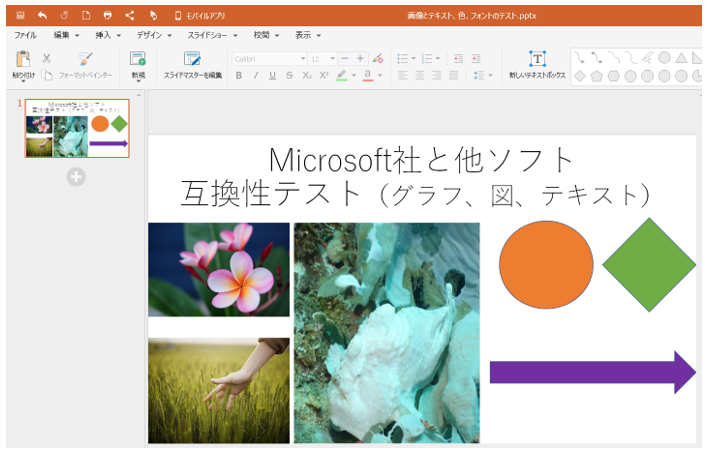Toggle Bold formatting
Image resolution: width=708 pixels, height=453 pixels.
click(240, 75)
